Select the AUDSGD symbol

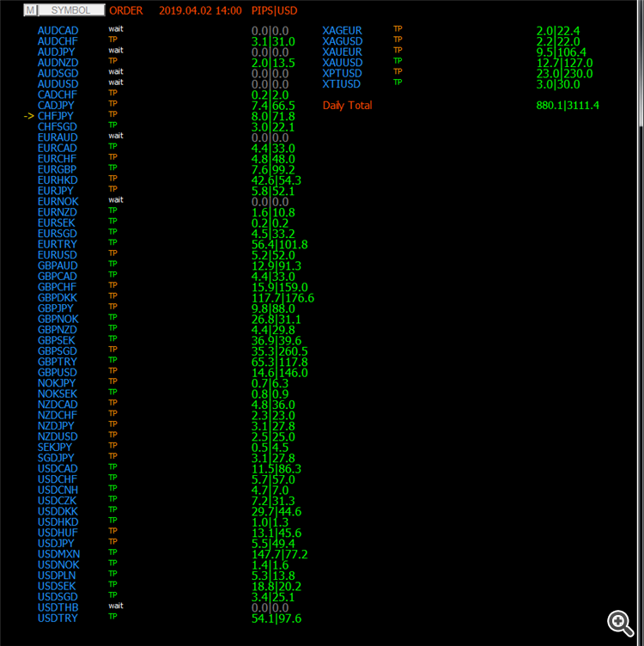58,73
